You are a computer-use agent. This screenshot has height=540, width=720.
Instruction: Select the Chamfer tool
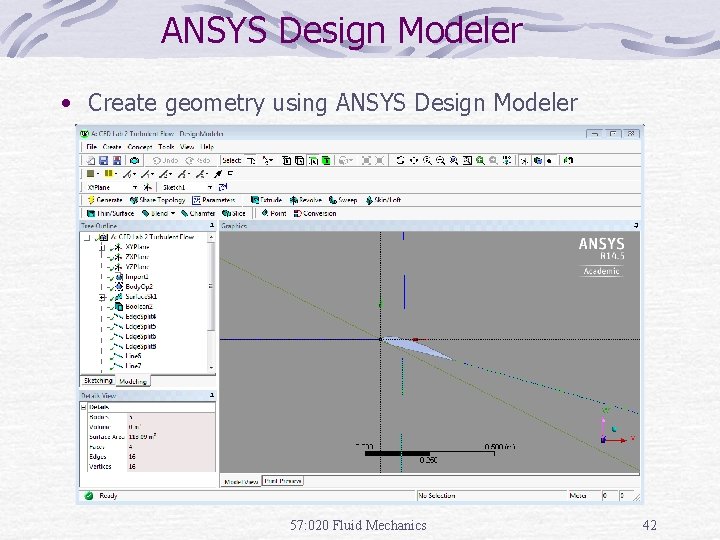click(x=198, y=214)
